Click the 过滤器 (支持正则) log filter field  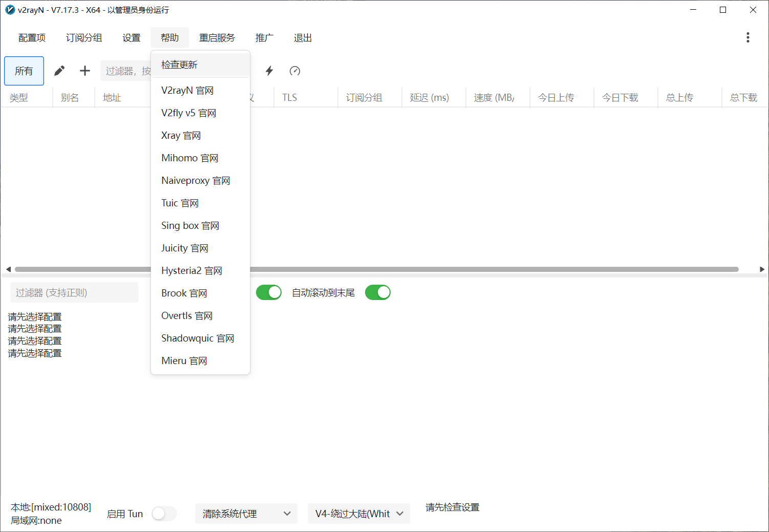(74, 292)
